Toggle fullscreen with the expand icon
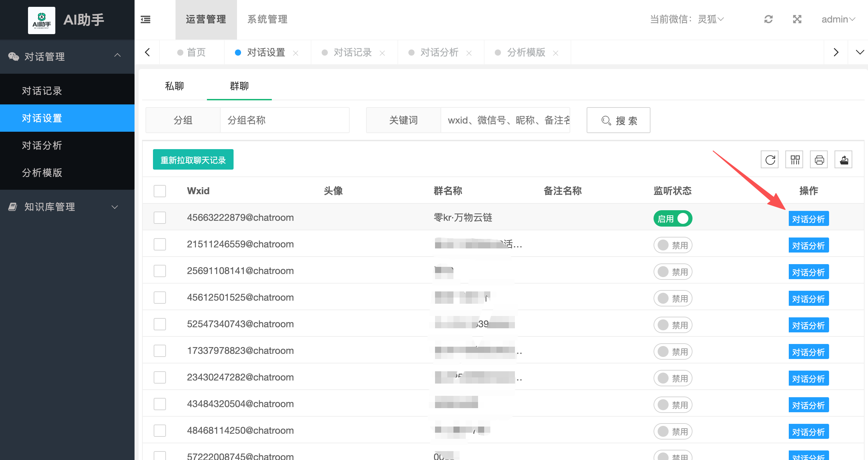Viewport: 868px width, 460px height. point(797,19)
